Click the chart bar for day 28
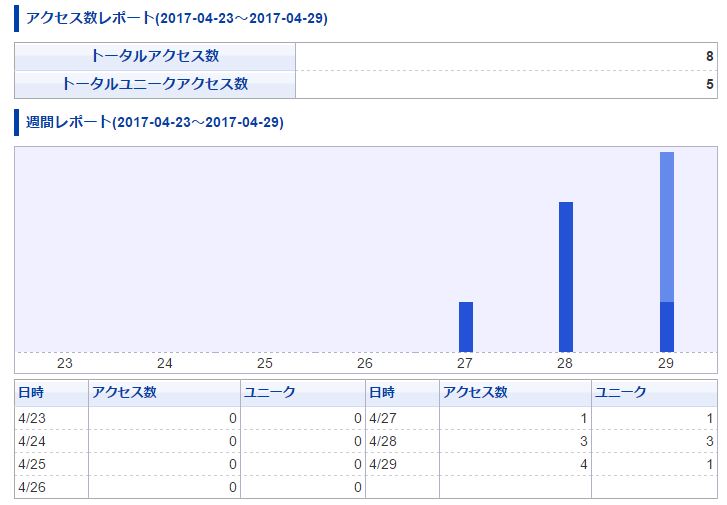 566,277
